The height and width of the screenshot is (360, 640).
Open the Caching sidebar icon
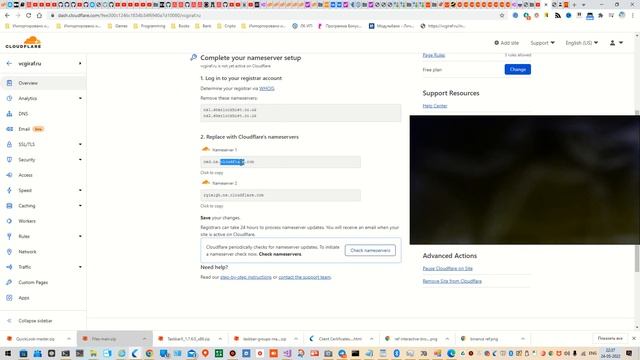coord(9,206)
